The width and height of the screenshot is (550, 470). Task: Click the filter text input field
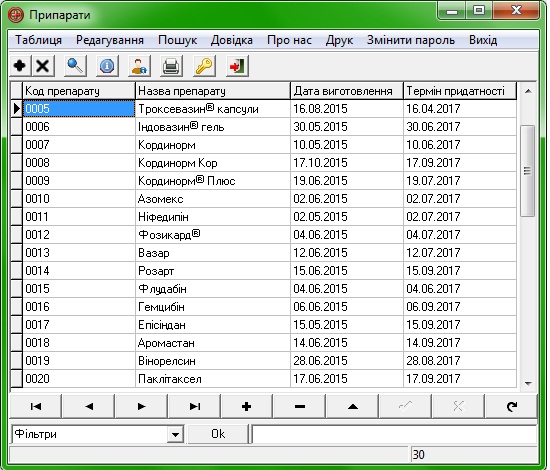(x=394, y=434)
